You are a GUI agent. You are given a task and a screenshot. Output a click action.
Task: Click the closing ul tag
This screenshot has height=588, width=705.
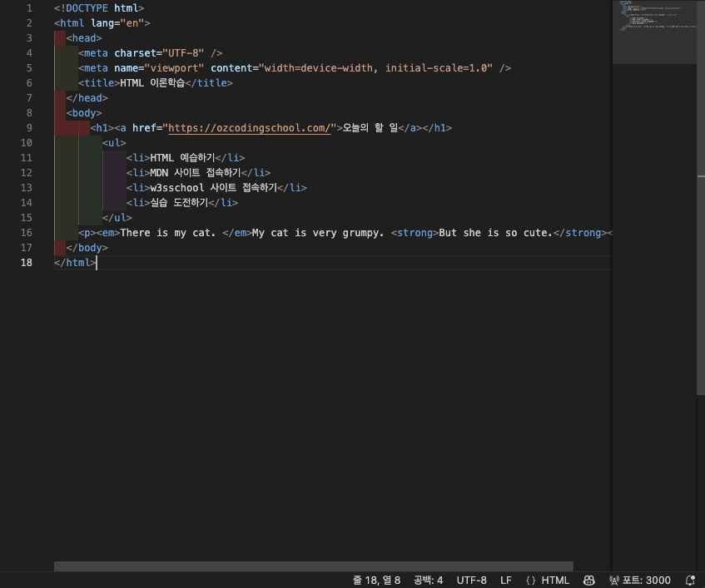[x=117, y=218]
